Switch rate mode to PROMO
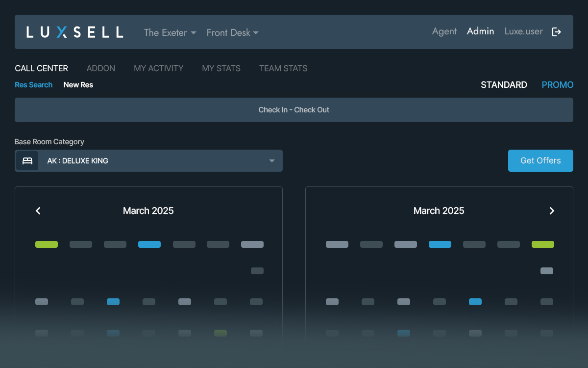588x368 pixels. tap(557, 85)
